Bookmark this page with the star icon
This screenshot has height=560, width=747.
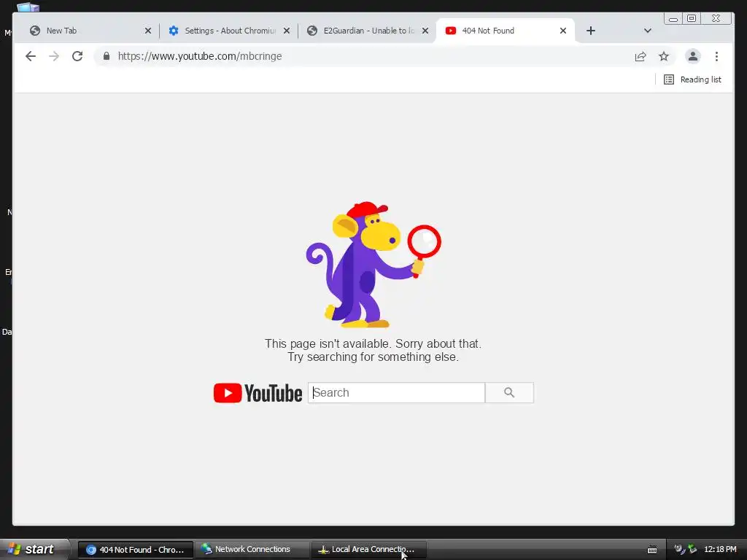[x=664, y=57]
